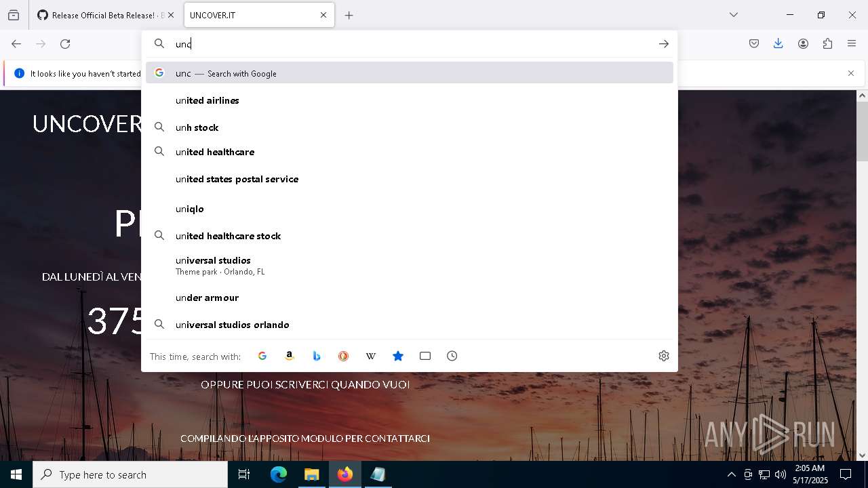The width and height of the screenshot is (868, 488).
Task: Choose 'uniqlo' suggestion
Action: (409, 209)
